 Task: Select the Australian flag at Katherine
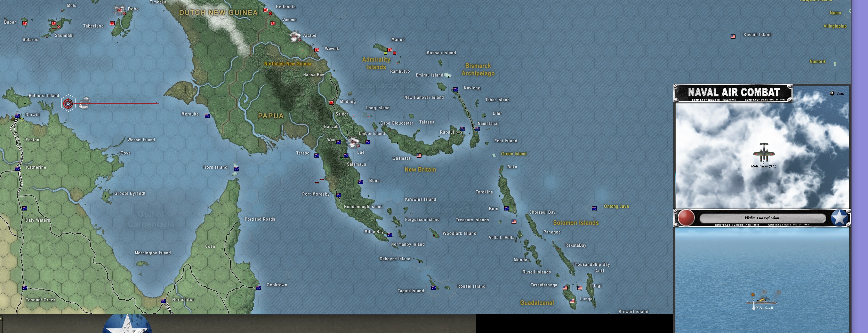pos(17,169)
